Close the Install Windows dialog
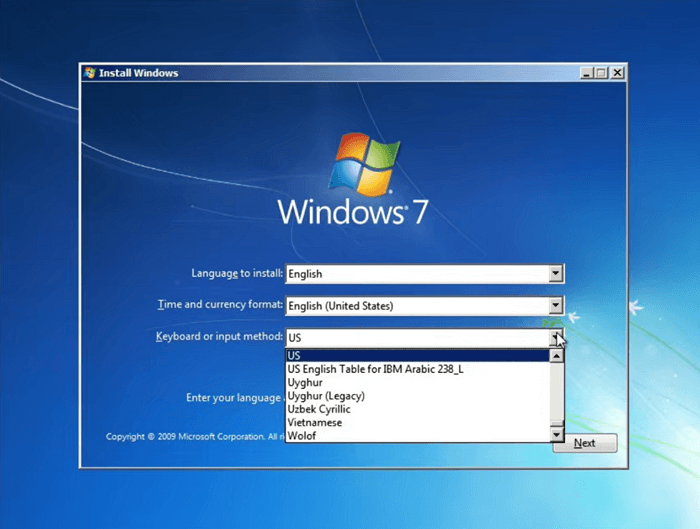Viewport: 700px width, 529px height. click(x=617, y=73)
